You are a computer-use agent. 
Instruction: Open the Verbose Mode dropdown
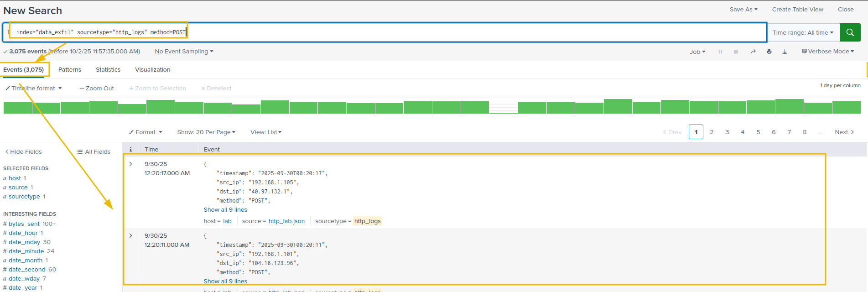coord(827,52)
